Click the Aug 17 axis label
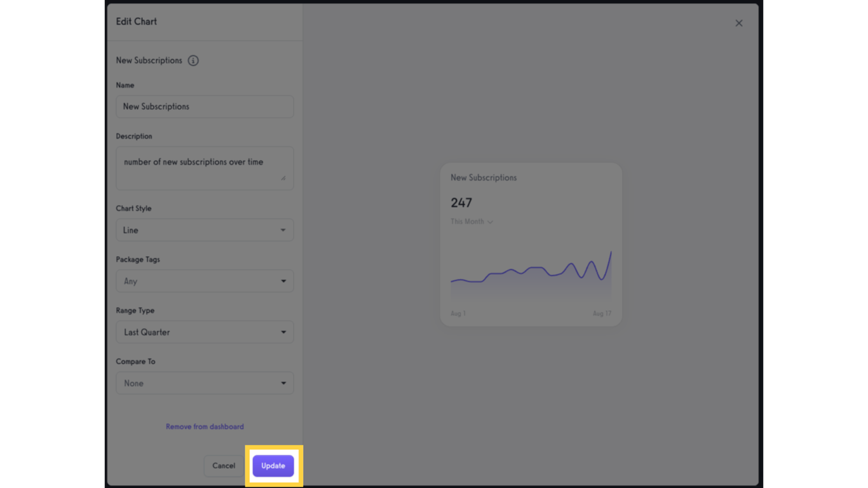The image size is (868, 488). tap(602, 314)
